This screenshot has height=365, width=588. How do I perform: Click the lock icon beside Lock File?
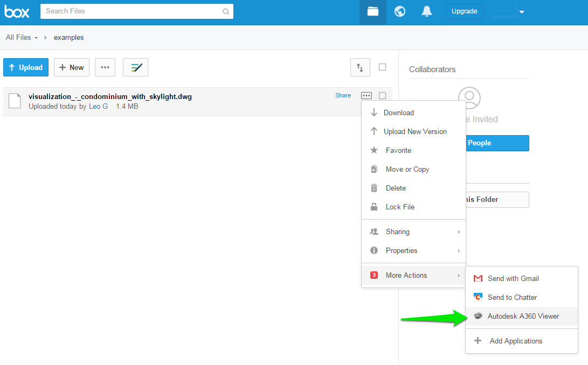coord(374,207)
